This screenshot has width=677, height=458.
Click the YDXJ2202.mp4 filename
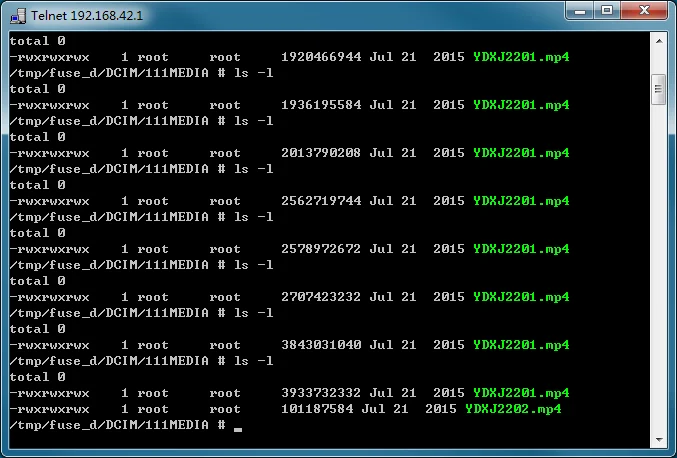point(513,408)
